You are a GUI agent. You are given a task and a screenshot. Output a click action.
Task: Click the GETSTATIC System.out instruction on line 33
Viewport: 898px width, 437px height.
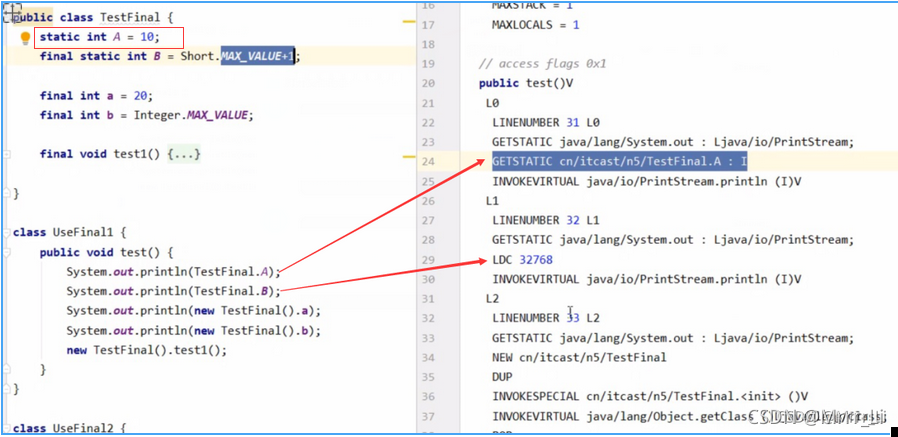pyautogui.click(x=673, y=338)
